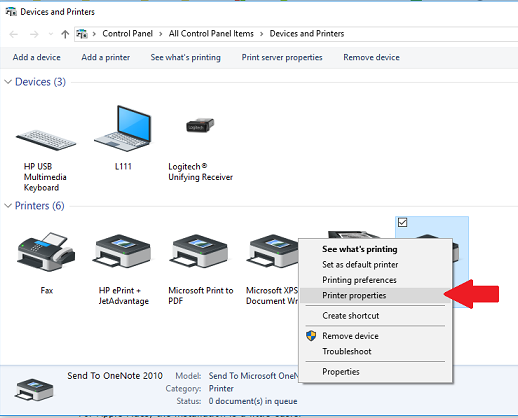
Task: Open Printer properties from the context menu
Action: 375,295
